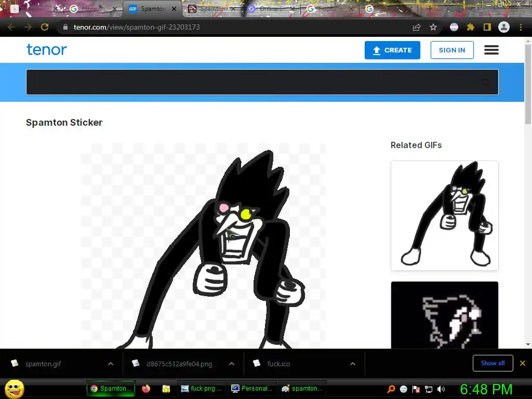Open the network tray icon
Screen dimensions: 532x399
pyautogui.click(x=429, y=389)
